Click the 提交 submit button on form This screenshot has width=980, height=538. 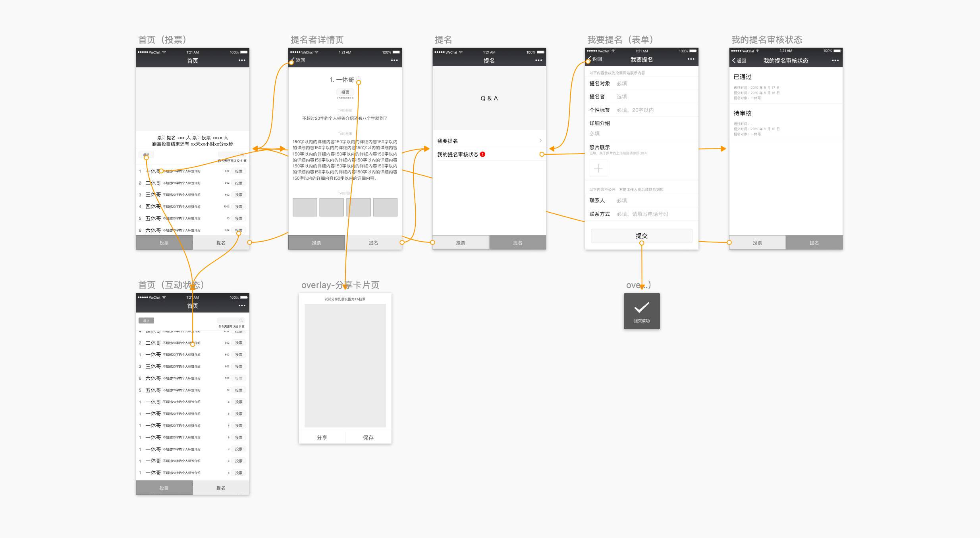point(641,236)
